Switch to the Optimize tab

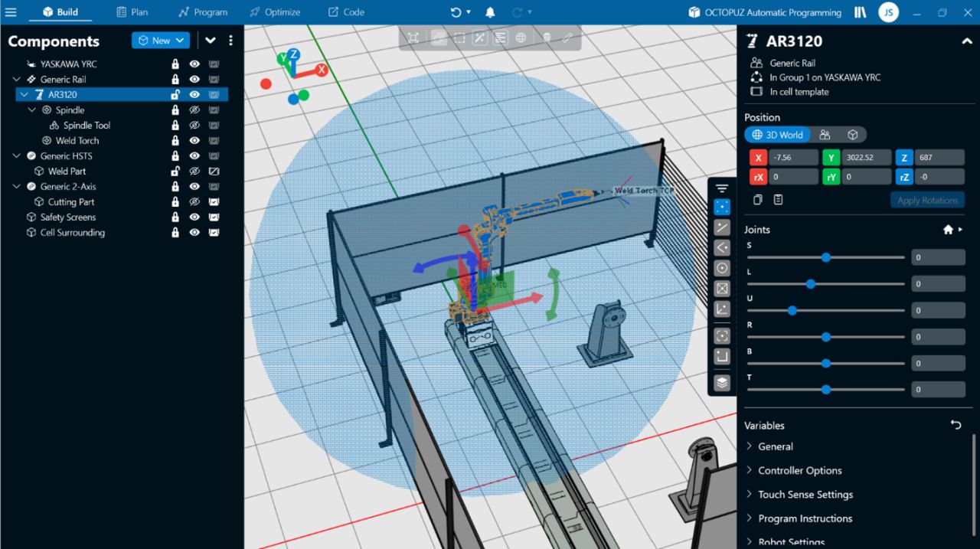point(275,12)
